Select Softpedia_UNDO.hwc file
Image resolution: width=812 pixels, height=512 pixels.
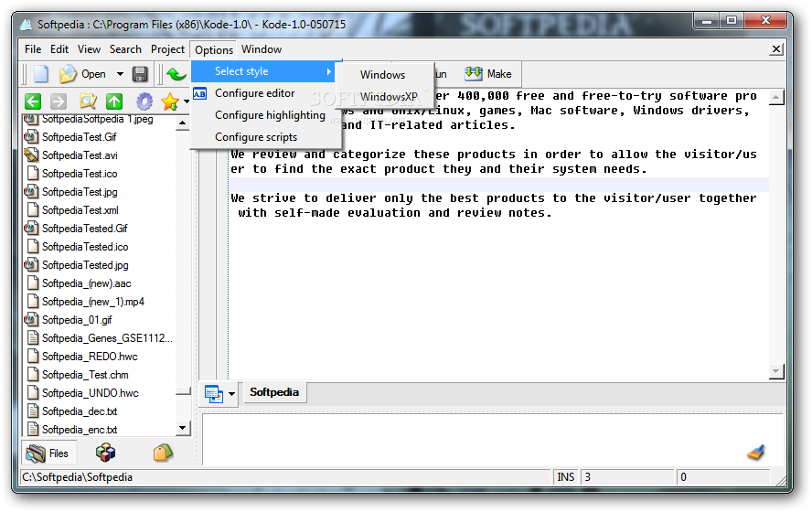[x=91, y=393]
